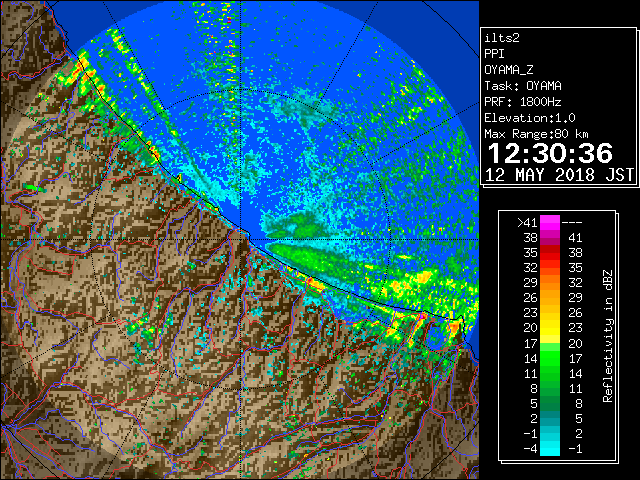Click the 'Elevation:1.0' text
This screenshot has height=480, width=640.
coord(530,118)
